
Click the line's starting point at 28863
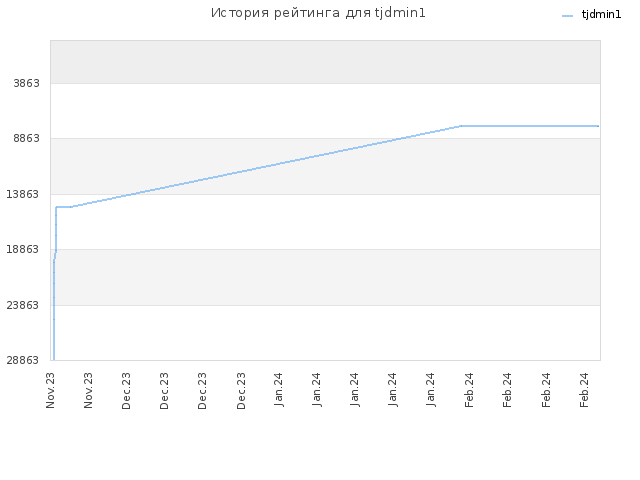point(53,360)
